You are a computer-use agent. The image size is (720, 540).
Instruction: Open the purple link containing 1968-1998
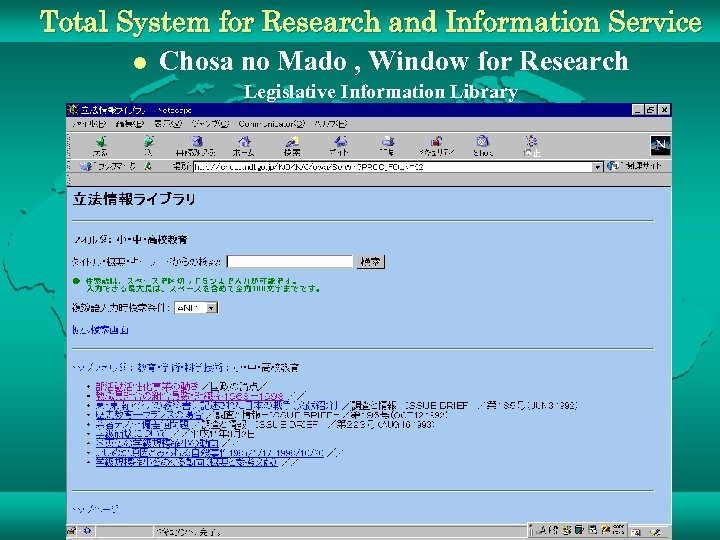190,395
